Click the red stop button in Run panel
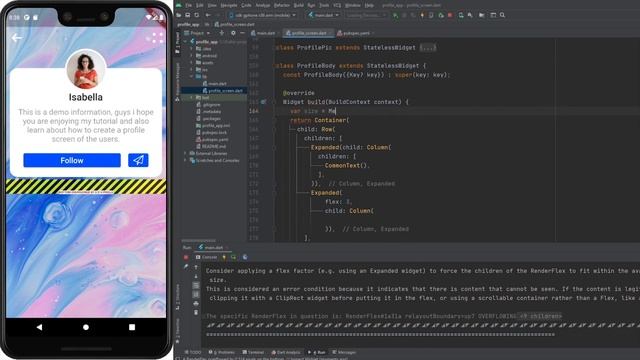640x360 pixels. pyautogui.click(x=186, y=257)
